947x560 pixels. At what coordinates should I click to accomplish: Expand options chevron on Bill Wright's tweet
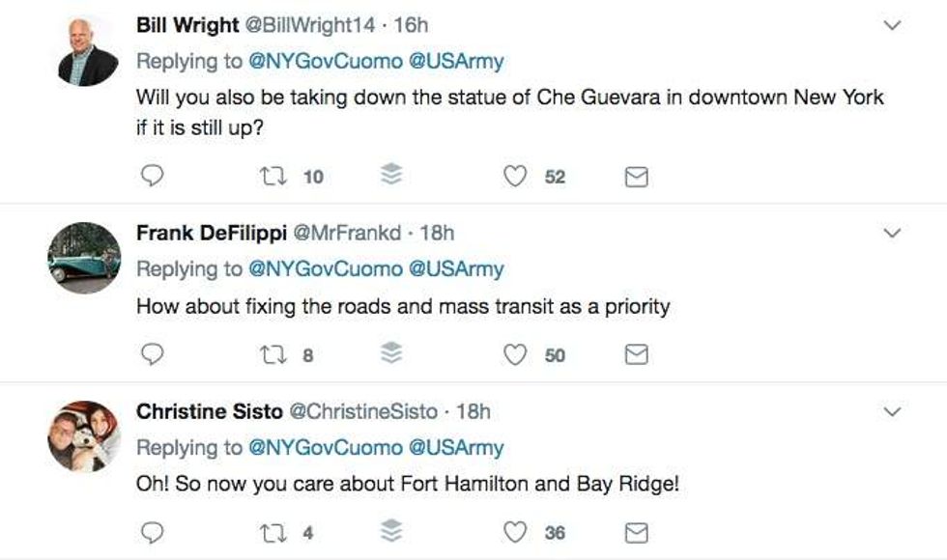pos(893,26)
